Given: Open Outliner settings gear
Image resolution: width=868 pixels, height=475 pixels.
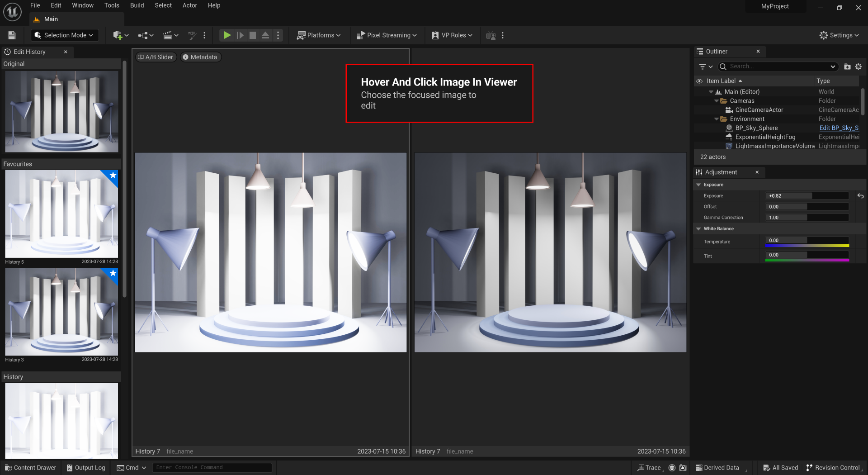Looking at the screenshot, I should click(859, 66).
